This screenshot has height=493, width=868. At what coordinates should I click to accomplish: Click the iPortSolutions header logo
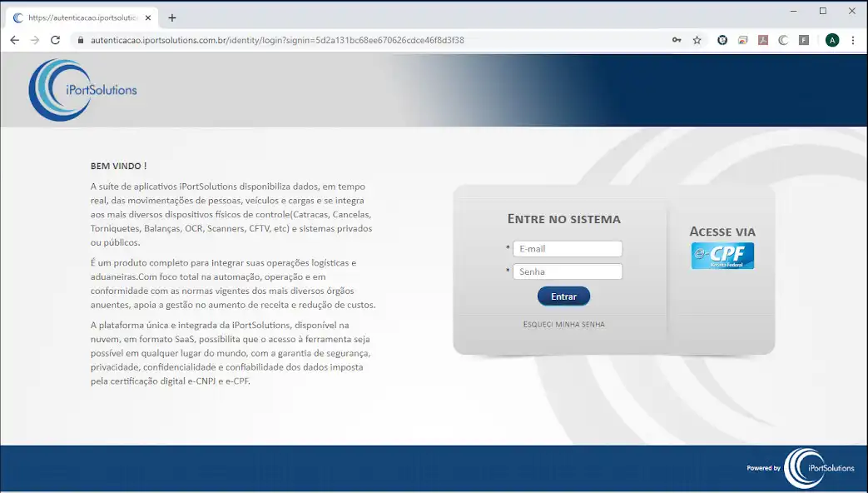[82, 90]
